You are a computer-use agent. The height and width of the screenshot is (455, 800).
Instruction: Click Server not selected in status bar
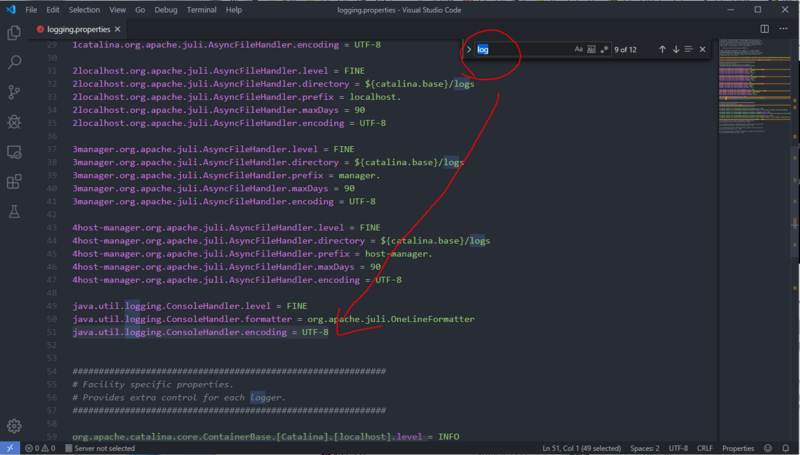(x=100, y=448)
